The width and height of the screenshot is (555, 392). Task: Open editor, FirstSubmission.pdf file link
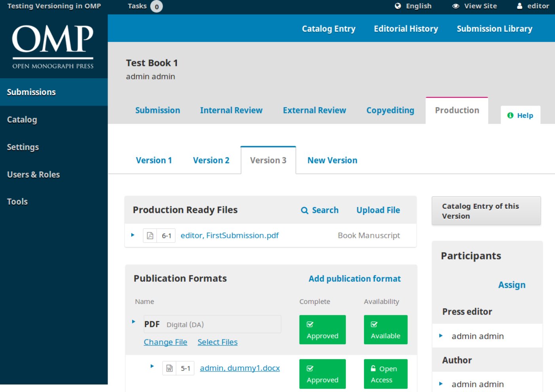pyautogui.click(x=229, y=236)
